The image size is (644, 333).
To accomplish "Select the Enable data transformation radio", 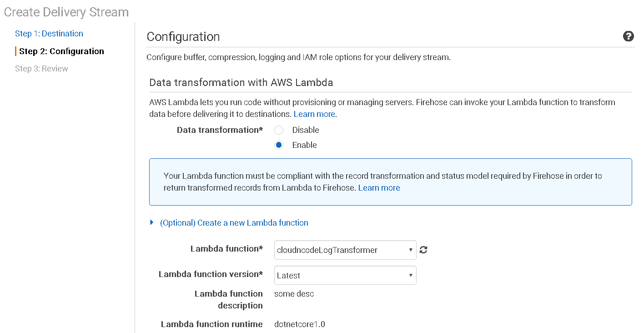I will 279,145.
